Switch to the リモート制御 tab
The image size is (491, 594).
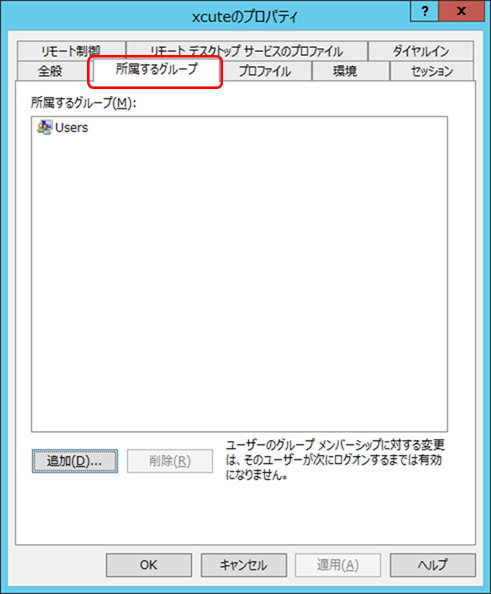[x=71, y=51]
